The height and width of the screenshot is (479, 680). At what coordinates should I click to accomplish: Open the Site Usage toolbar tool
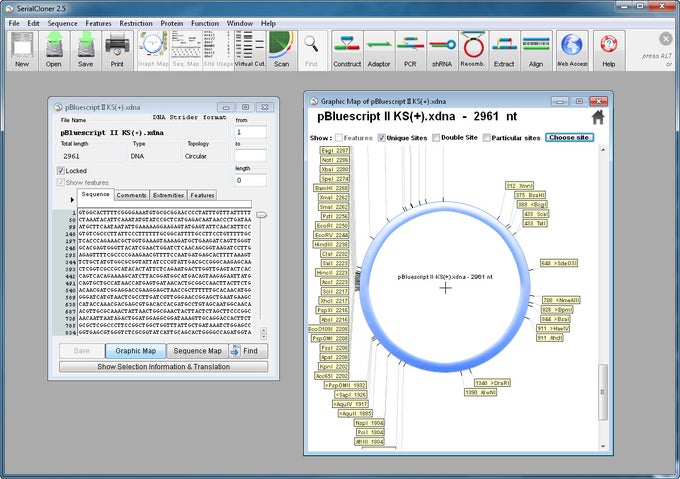tap(218, 50)
